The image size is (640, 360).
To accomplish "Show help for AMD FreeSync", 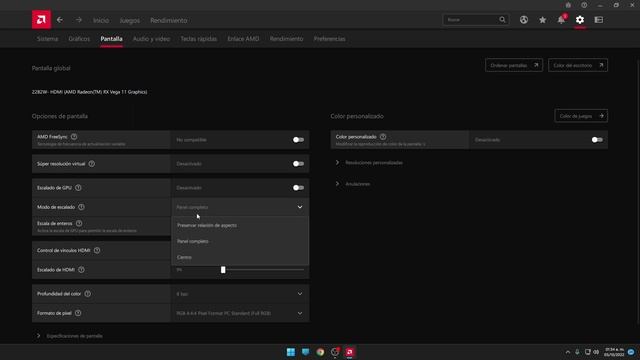I will pos(74,137).
